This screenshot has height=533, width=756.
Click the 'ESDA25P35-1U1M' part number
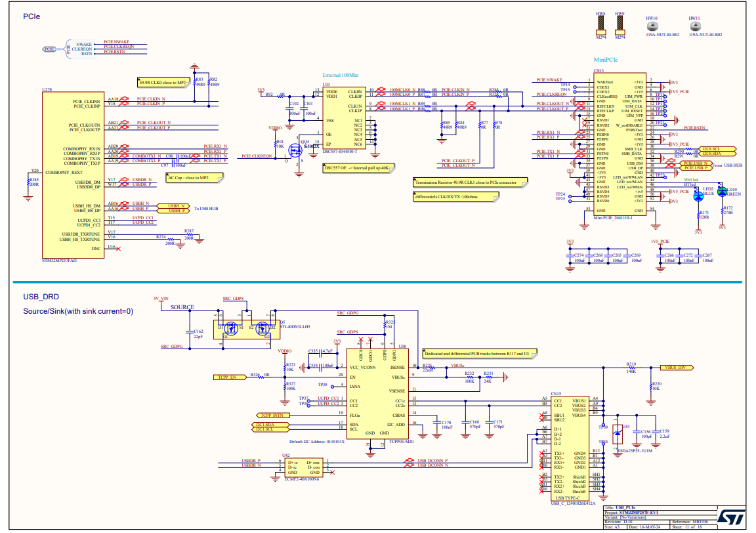click(635, 451)
